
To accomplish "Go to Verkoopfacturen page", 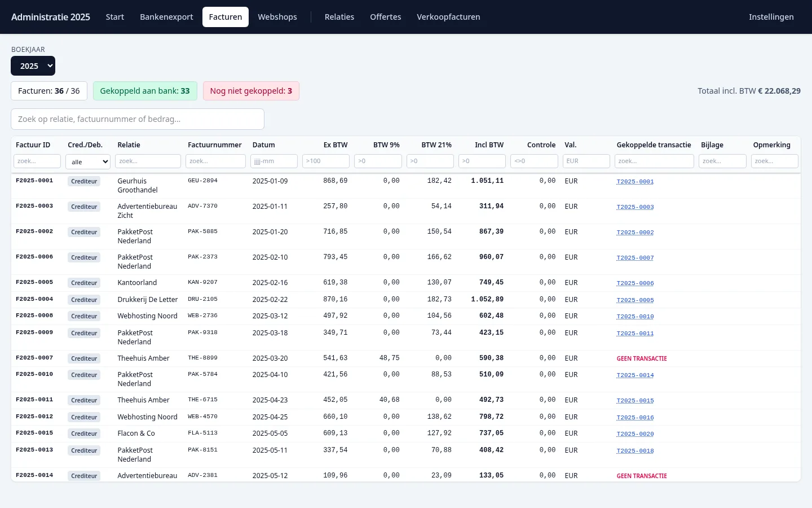I will point(448,17).
